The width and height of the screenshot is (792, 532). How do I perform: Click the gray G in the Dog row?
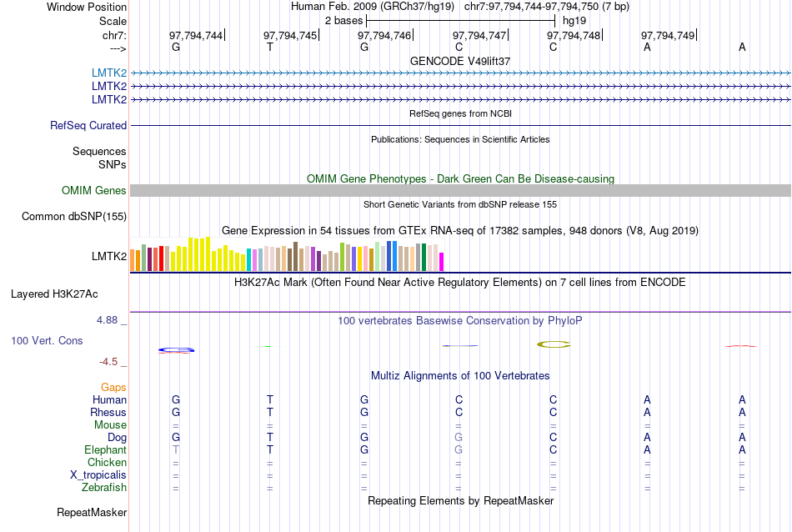tap(459, 438)
